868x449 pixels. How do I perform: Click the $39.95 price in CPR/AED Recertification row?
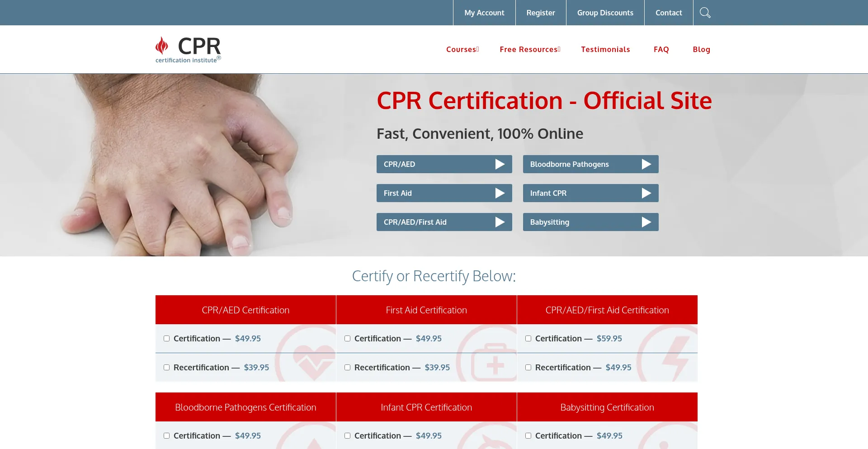[x=256, y=368]
